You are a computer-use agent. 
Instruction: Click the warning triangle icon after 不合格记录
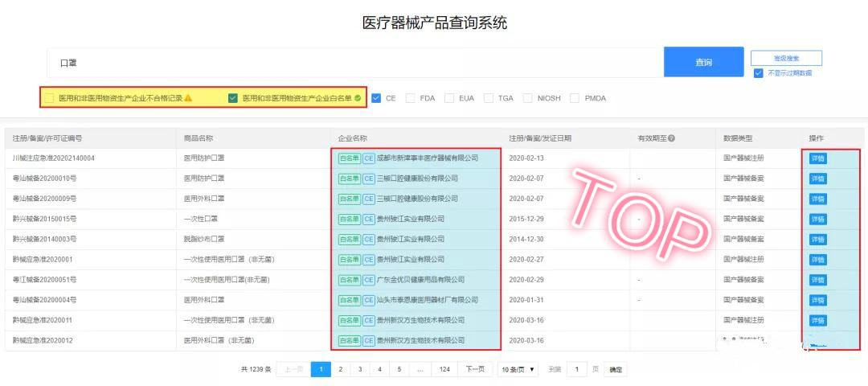click(x=188, y=98)
